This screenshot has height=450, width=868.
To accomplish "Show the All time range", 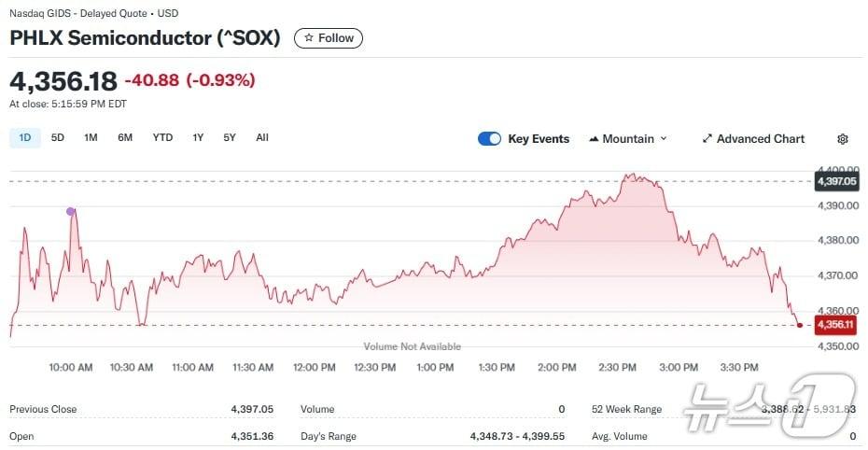I will (x=262, y=138).
